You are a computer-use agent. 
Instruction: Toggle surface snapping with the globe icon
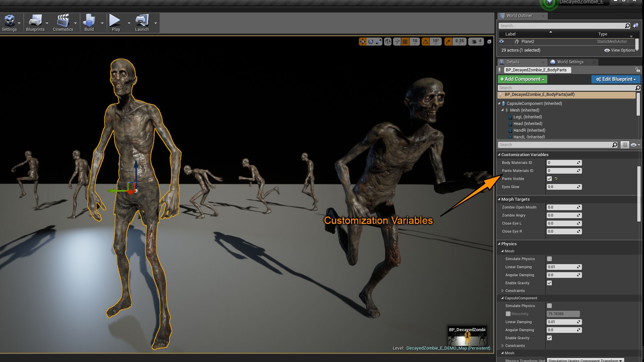[x=388, y=42]
